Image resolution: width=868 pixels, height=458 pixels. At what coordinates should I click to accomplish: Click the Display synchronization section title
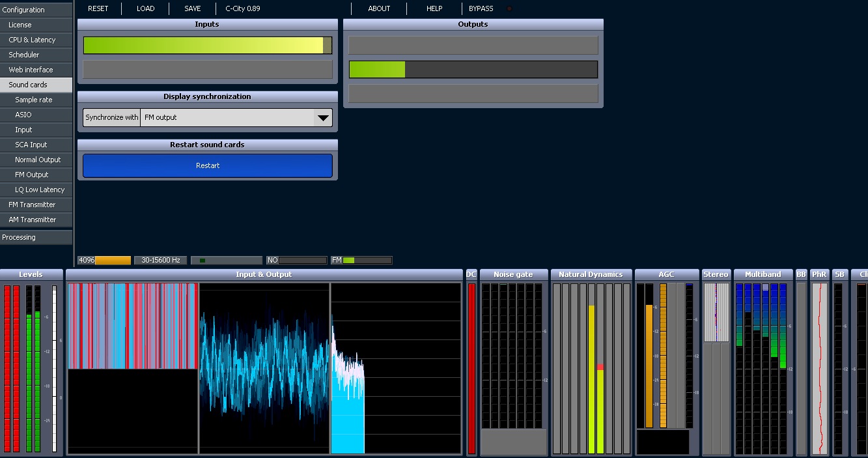(x=207, y=96)
